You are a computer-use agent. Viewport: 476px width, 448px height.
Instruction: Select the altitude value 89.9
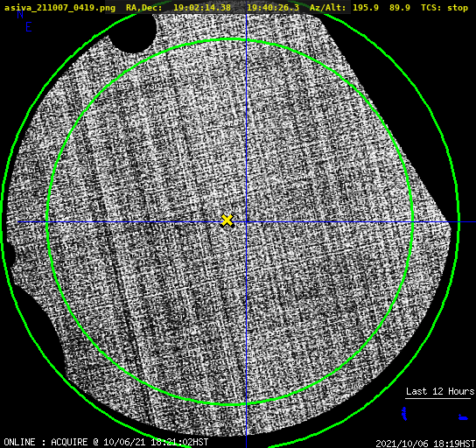coord(400,8)
